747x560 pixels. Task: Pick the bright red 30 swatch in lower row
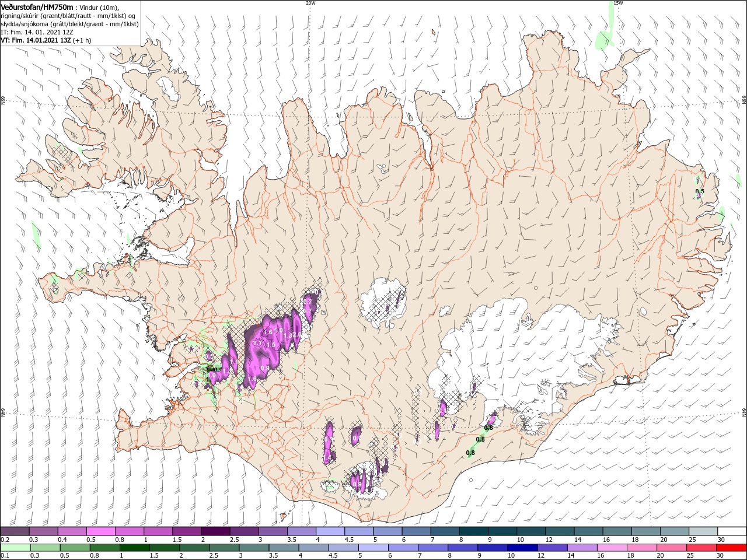[x=731, y=548]
